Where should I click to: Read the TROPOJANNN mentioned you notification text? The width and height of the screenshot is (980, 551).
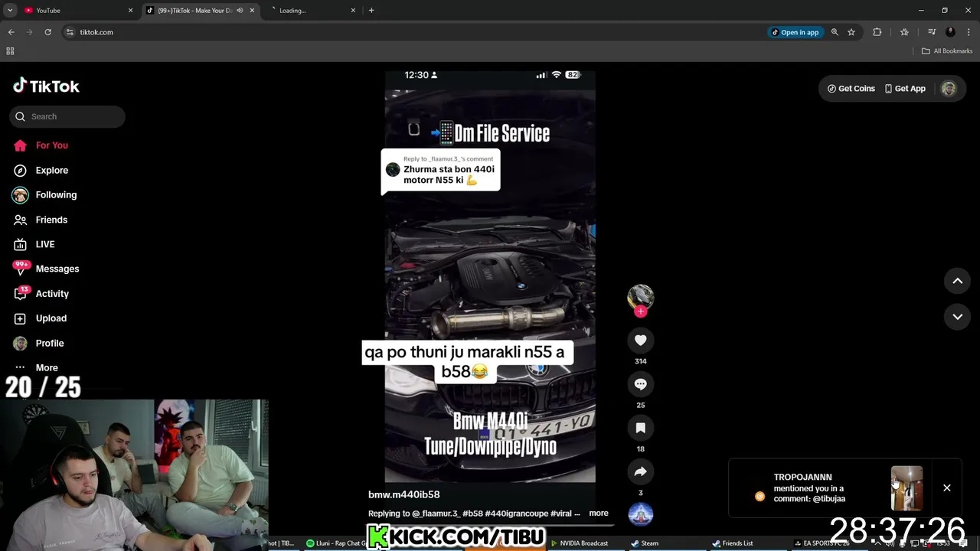[x=809, y=488]
